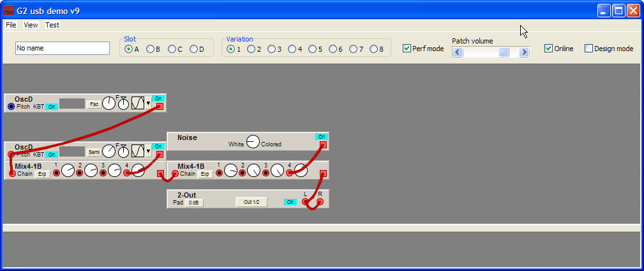Click the 2-Out Pad 0 dB selector

tap(194, 203)
